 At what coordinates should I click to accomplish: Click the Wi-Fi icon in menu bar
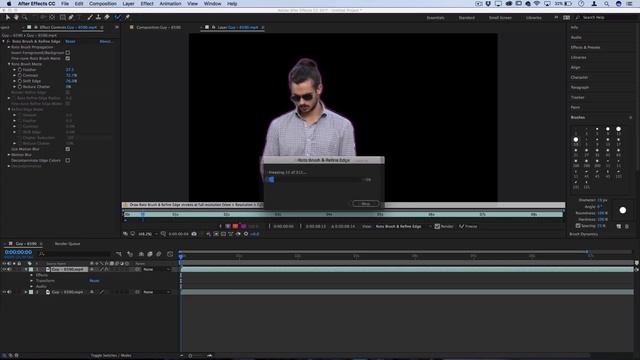pos(537,4)
